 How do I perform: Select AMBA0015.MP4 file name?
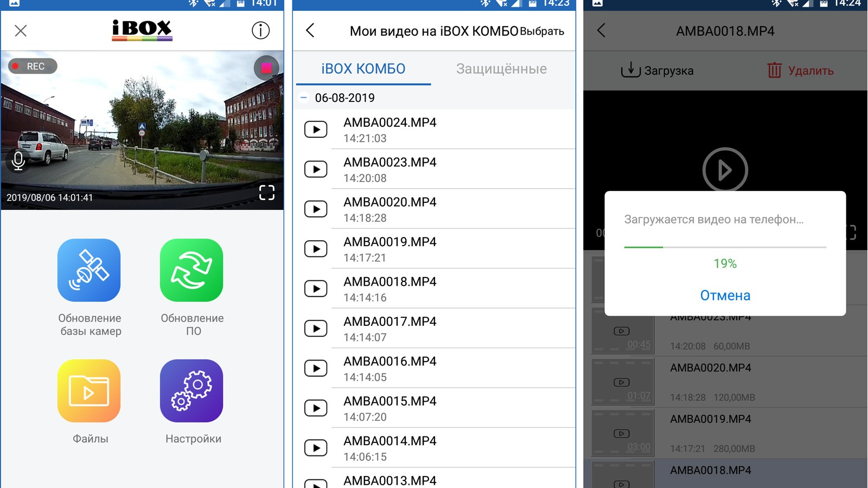coord(390,401)
